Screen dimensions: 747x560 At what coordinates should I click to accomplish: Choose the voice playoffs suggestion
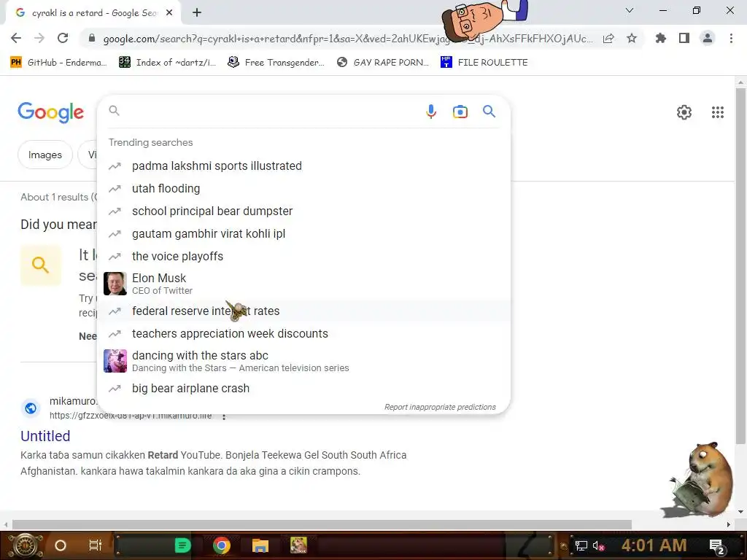(x=303, y=256)
